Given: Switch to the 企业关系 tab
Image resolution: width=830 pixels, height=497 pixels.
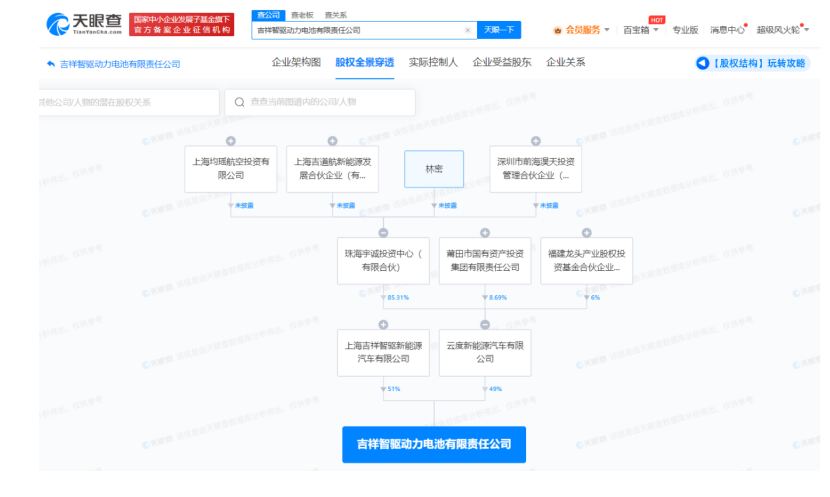Looking at the screenshot, I should [x=565, y=62].
